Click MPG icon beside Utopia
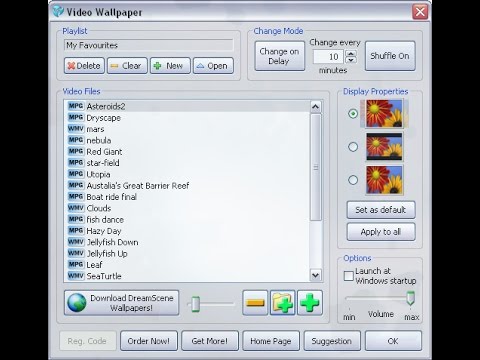This screenshot has height=360, width=480. tap(76, 174)
